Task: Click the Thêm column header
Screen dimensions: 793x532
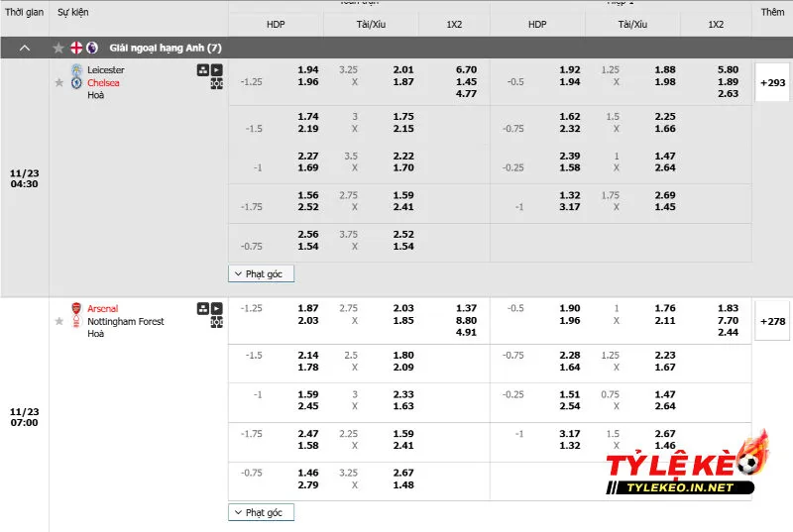Action: (772, 13)
